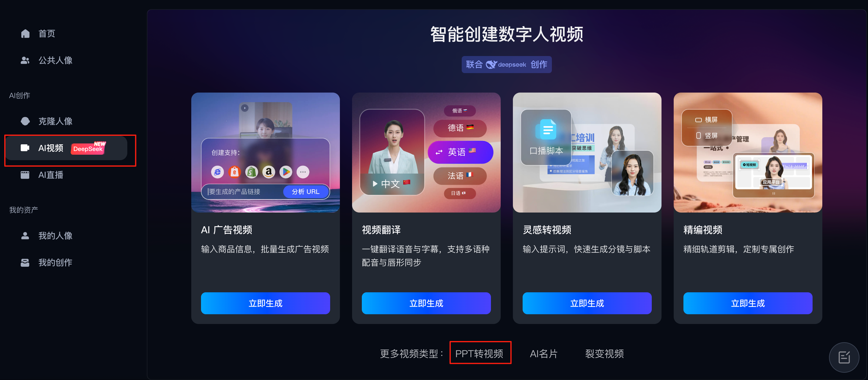Viewport: 868px width, 380px height.
Task: Click the clone icon beside 克隆人像
Action: [25, 121]
